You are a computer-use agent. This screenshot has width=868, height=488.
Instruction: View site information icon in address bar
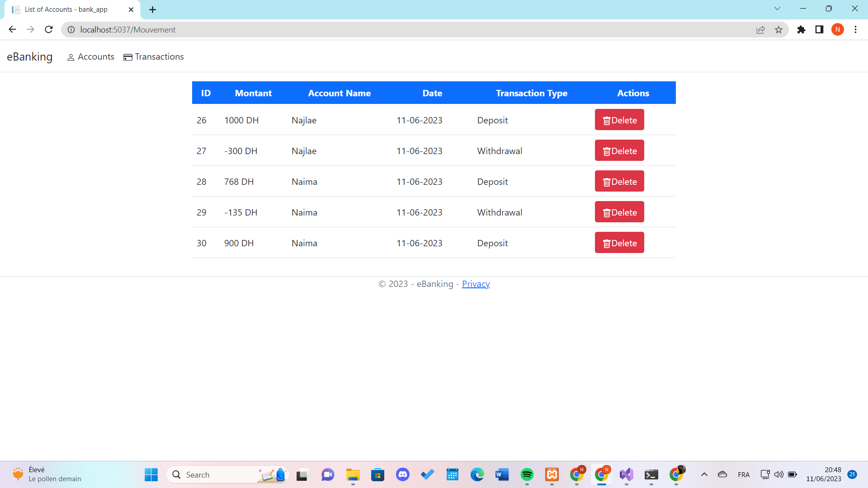point(71,29)
